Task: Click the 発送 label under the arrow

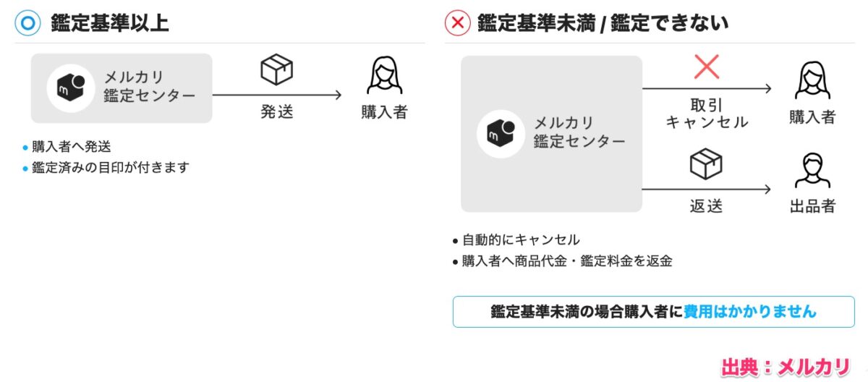Action: pos(276,112)
